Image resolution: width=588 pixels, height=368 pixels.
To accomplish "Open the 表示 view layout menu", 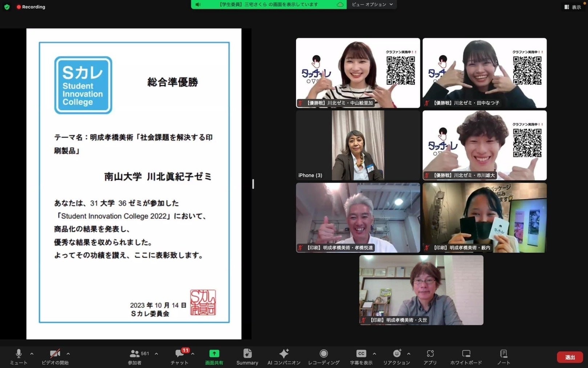I will [x=573, y=7].
